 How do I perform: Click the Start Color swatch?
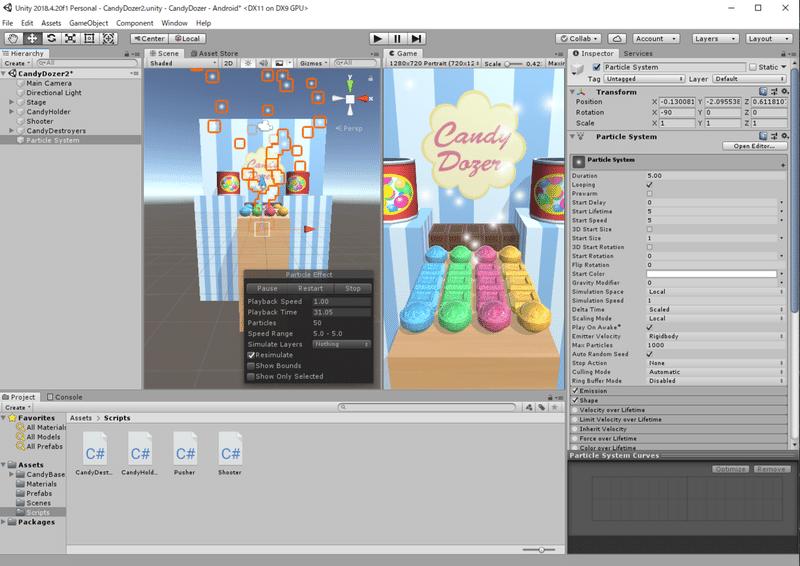click(x=711, y=274)
